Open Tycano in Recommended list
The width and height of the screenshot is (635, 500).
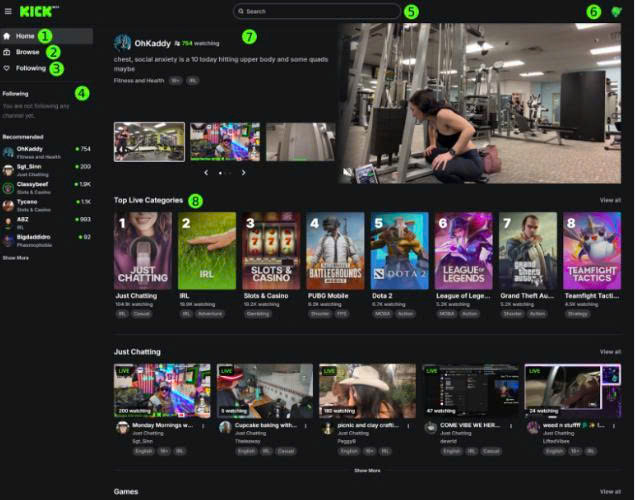47,206
